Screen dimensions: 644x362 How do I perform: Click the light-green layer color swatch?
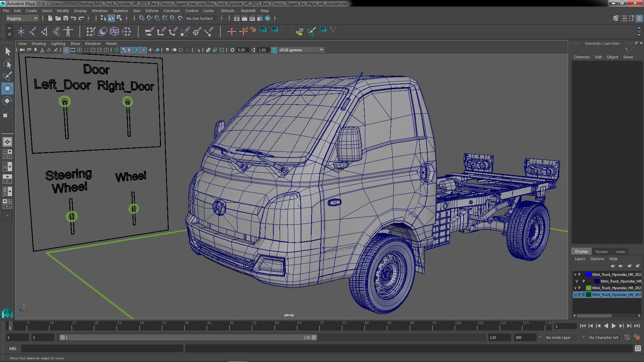click(x=589, y=288)
